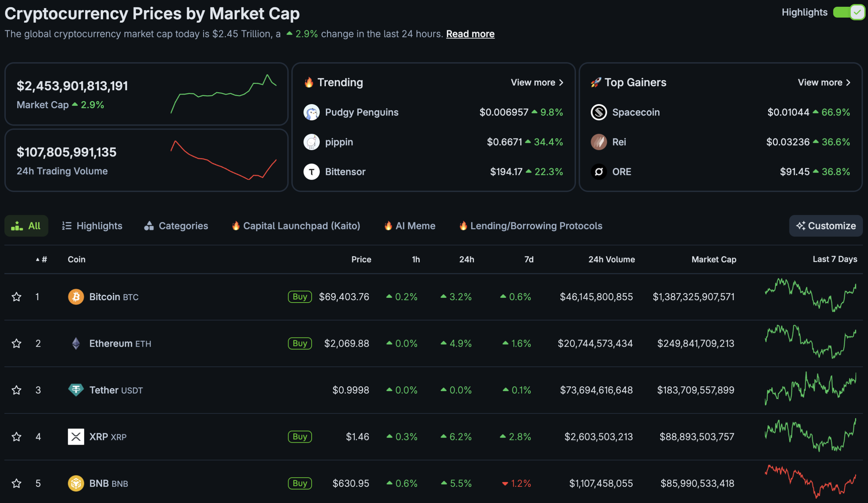Screen dimensions: 868x503
Task: Open Lending/Borrowing Protocols tab
Action: pos(530,226)
